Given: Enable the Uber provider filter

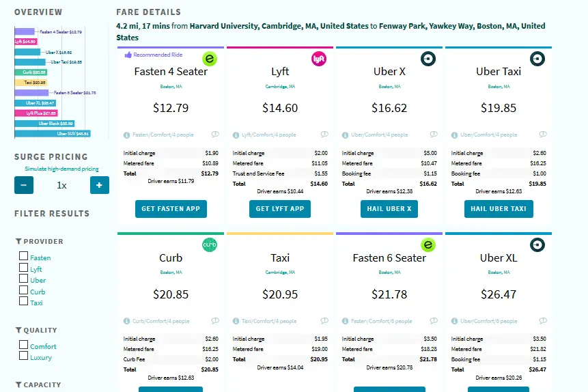Looking at the screenshot, I should coord(24,279).
